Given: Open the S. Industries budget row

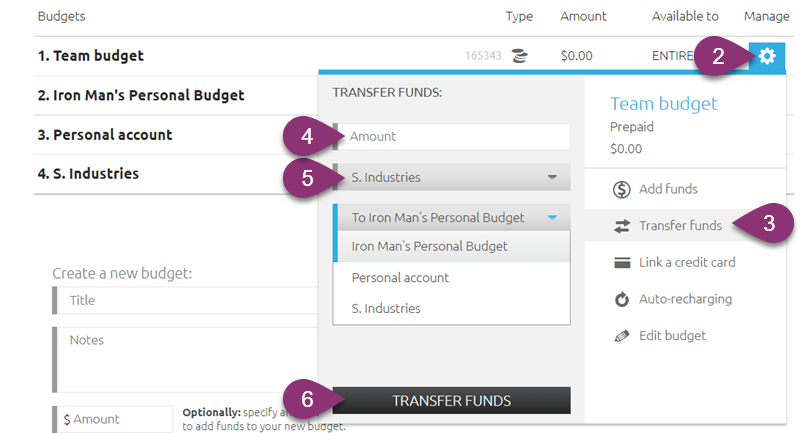Looking at the screenshot, I should pyautogui.click(x=177, y=174).
